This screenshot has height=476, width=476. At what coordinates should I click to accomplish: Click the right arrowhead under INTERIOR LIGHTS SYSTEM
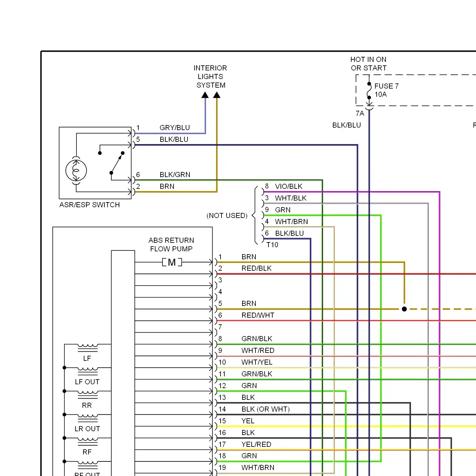pyautogui.click(x=217, y=95)
